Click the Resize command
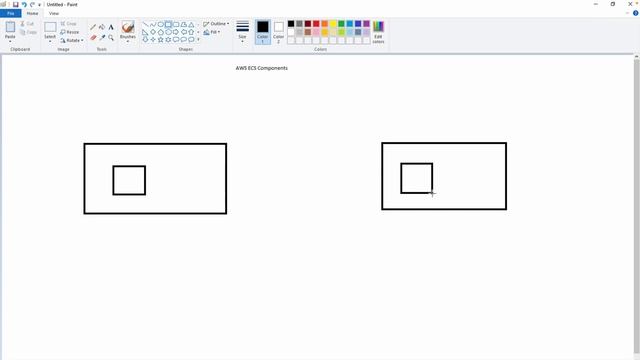Image resolution: width=640 pixels, height=360 pixels. click(70, 32)
